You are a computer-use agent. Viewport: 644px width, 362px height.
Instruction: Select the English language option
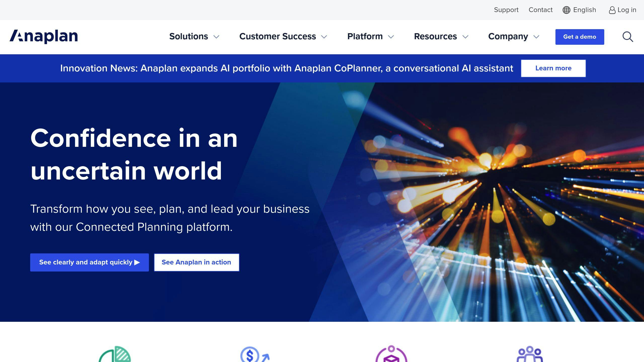coord(584,10)
